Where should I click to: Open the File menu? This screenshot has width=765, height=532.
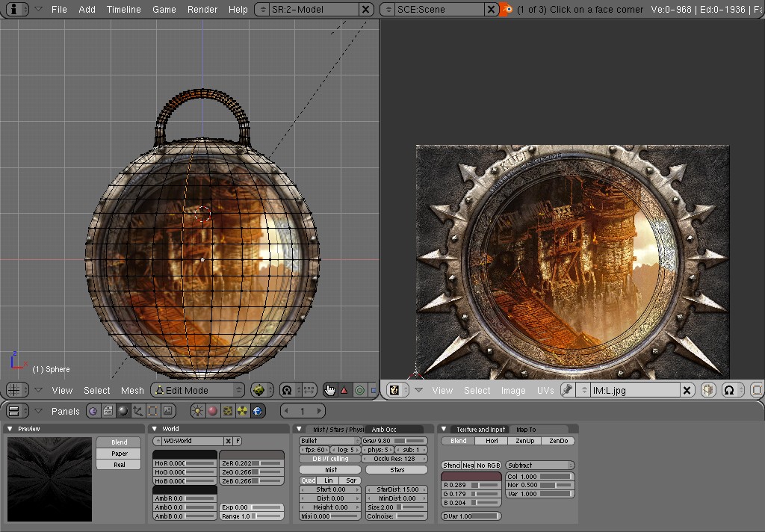[59, 9]
